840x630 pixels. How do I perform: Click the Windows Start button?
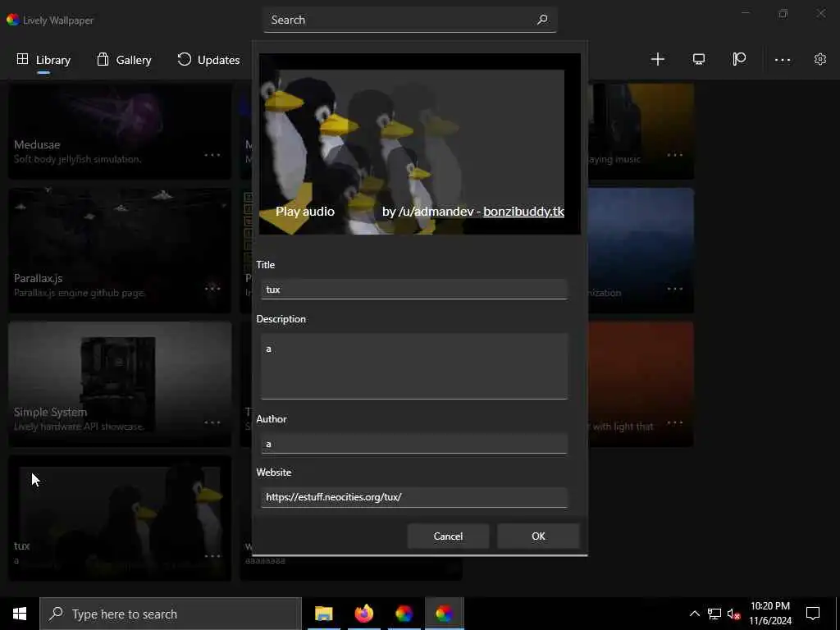tap(20, 614)
